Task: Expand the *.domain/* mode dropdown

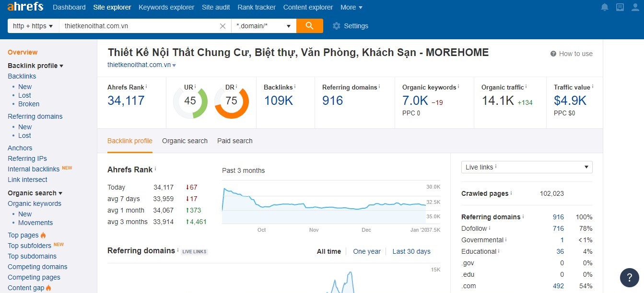Action: 263,26
